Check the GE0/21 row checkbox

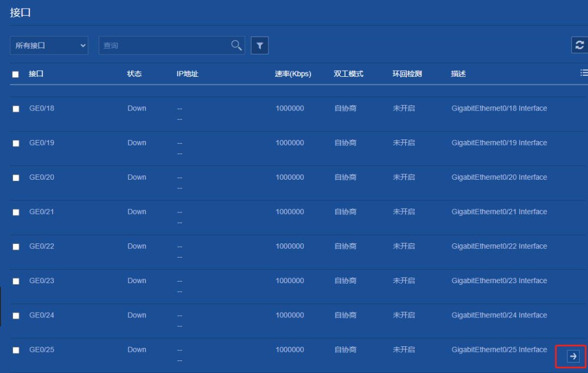click(16, 212)
